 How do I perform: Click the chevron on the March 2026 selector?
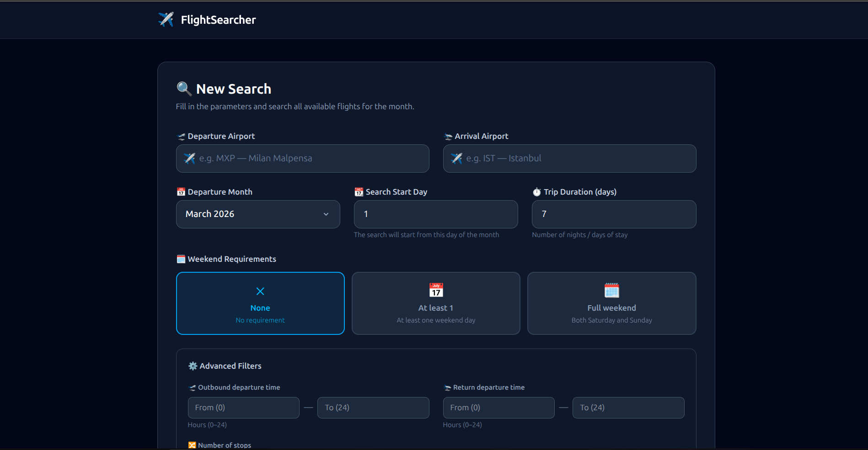click(x=326, y=214)
